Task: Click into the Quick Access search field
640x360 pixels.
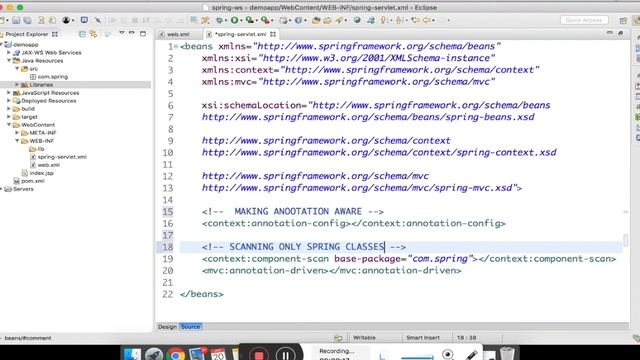Action: (584, 20)
